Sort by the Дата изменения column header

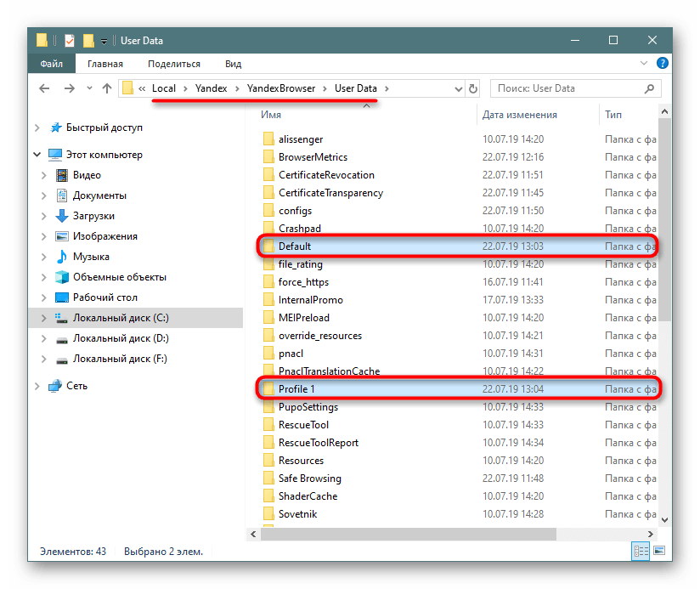[x=519, y=114]
